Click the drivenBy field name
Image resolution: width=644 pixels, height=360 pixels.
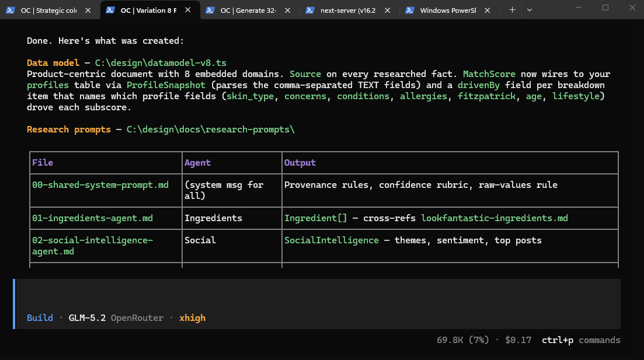click(479, 85)
